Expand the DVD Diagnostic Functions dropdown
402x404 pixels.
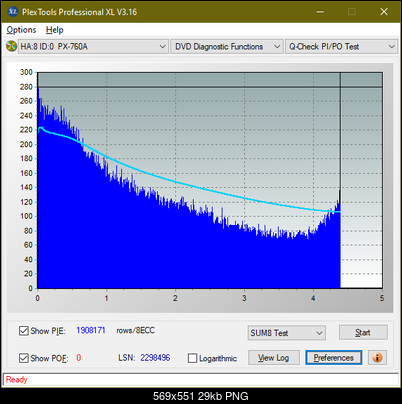[227, 47]
